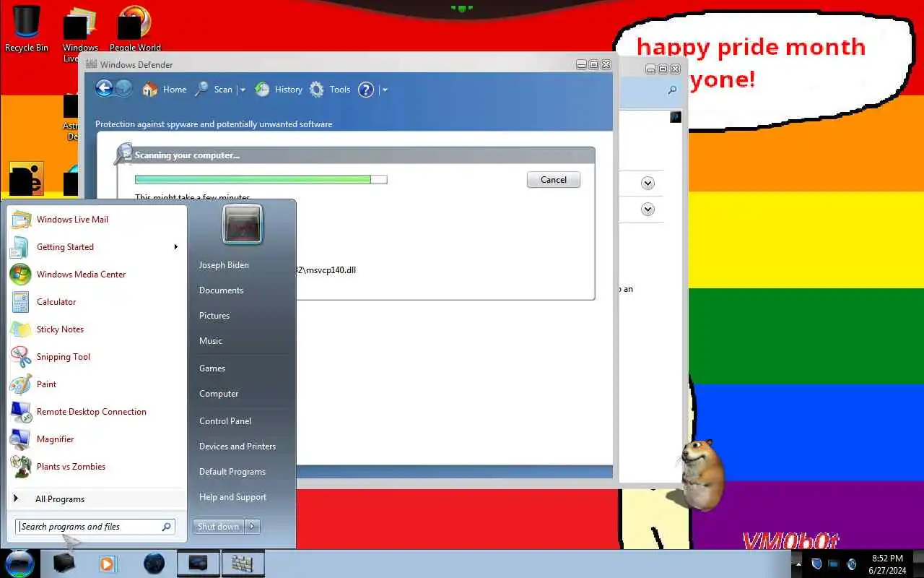Open Windows Defender Home
This screenshot has height=578, width=924.
pos(165,90)
